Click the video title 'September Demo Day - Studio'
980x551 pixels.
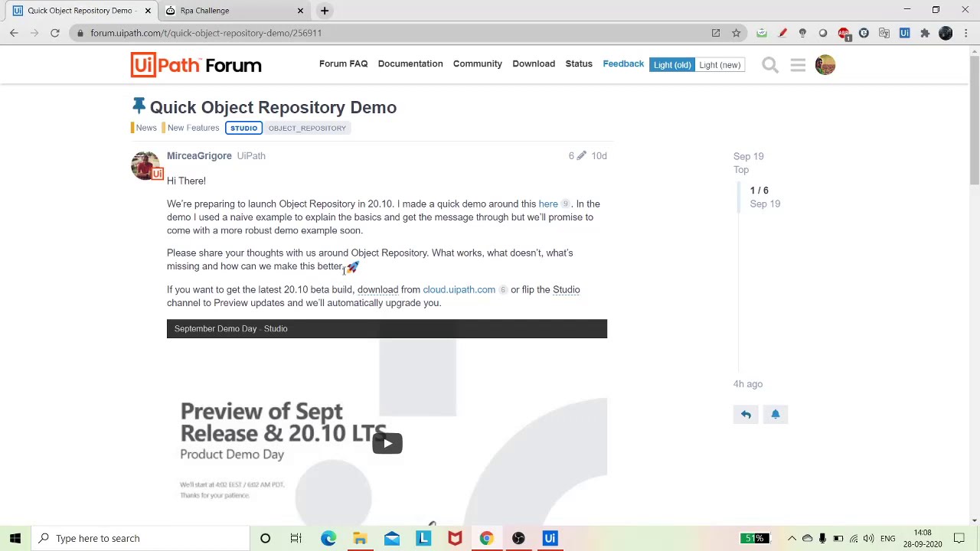(x=230, y=328)
